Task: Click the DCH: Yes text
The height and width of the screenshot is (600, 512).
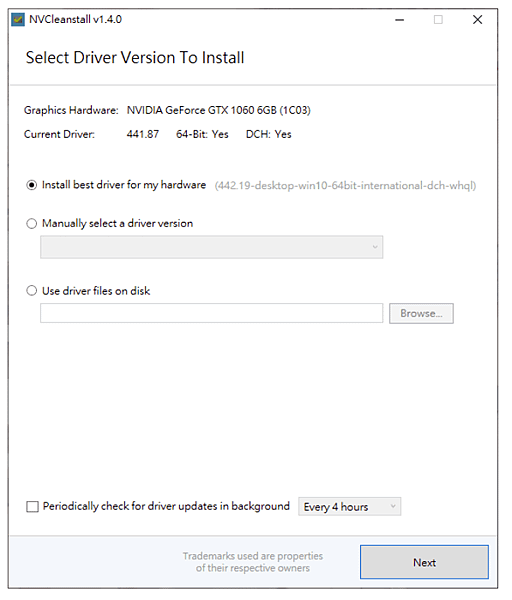Action: coord(269,135)
